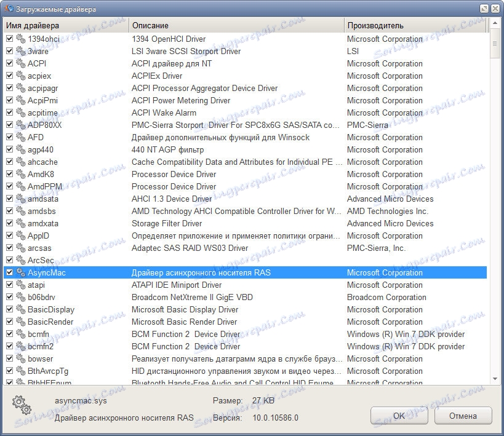Select the bcmfn driver row name
This screenshot has width=504, height=436.
click(38, 334)
